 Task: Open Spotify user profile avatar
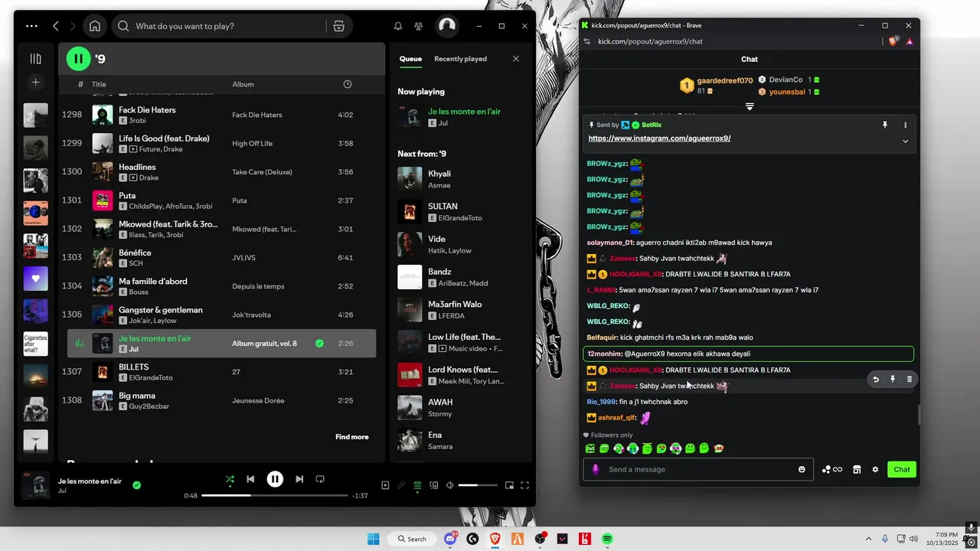(447, 26)
